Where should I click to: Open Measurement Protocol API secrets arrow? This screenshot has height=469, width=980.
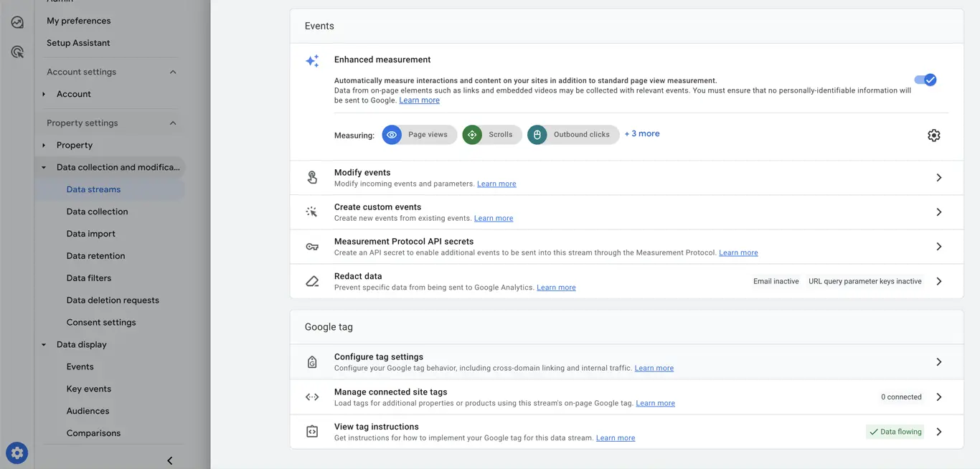[938, 247]
